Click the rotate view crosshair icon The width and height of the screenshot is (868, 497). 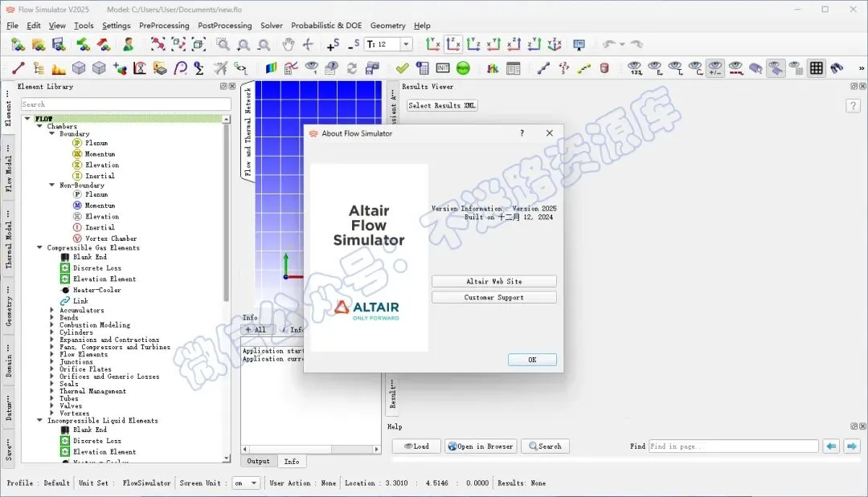[x=309, y=44]
